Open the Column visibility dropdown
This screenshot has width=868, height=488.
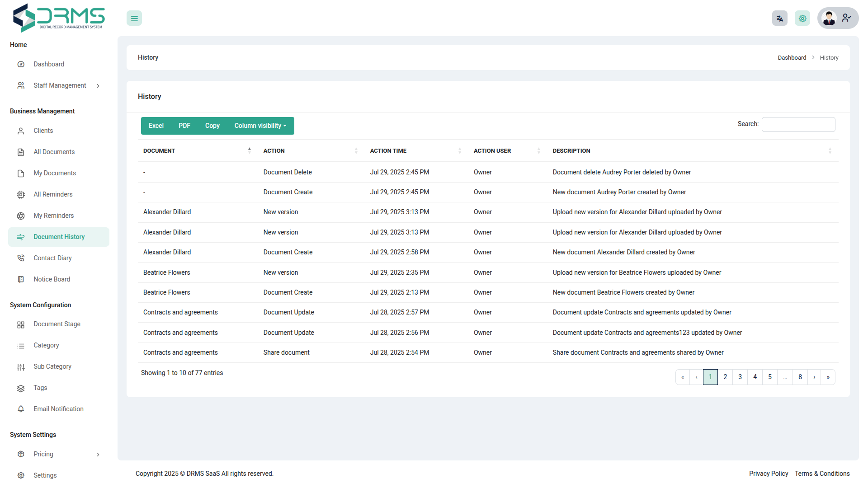click(x=260, y=126)
